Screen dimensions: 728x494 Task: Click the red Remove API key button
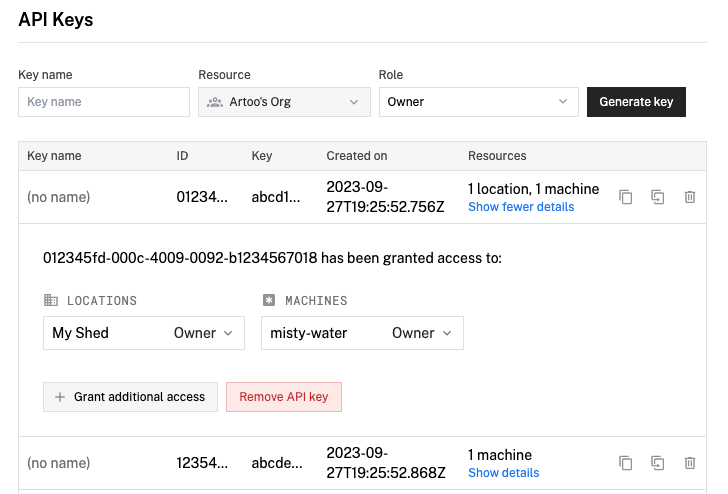point(284,397)
